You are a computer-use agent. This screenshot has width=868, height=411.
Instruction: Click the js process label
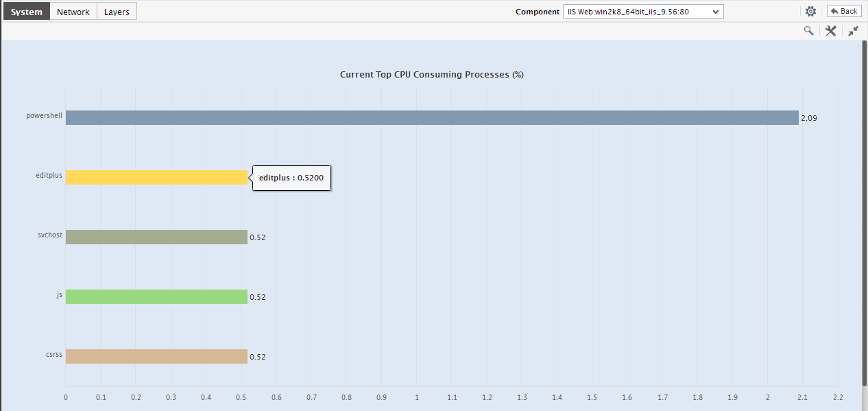tap(60, 294)
